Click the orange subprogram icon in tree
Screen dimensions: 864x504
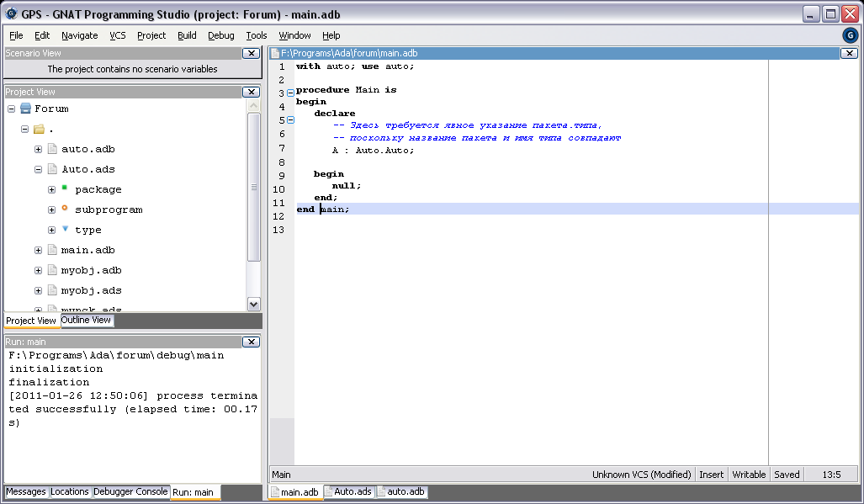point(64,209)
